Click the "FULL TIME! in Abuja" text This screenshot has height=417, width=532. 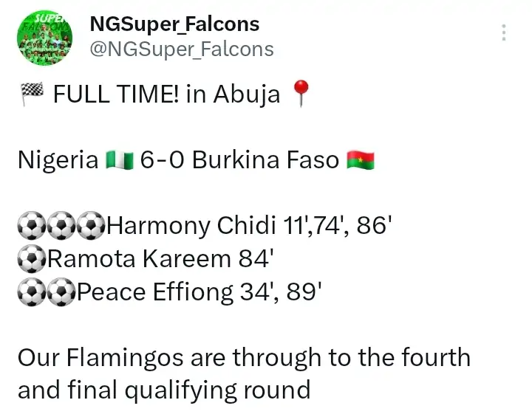click(166, 94)
